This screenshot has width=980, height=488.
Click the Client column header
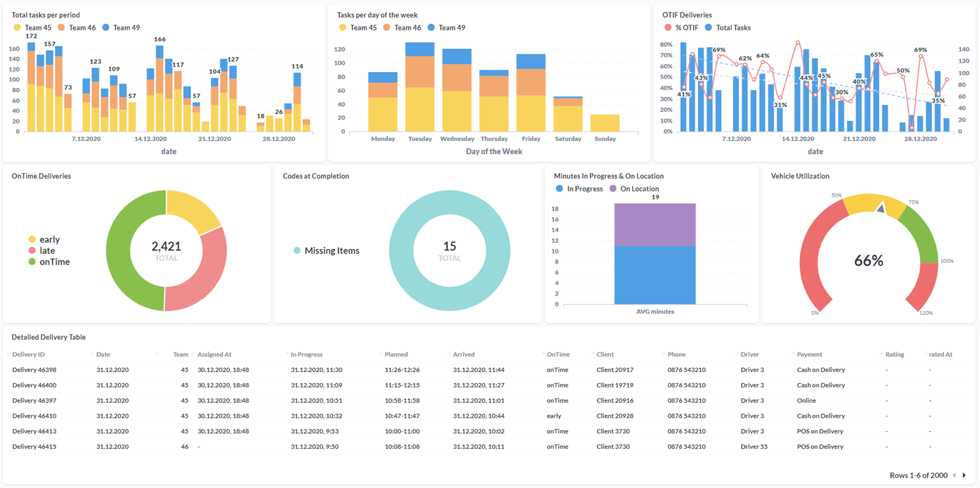click(x=605, y=354)
